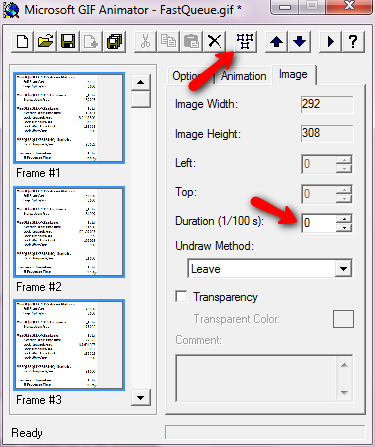Increase Duration using the up spinner arrow
The height and width of the screenshot is (447, 375).
pos(344,219)
